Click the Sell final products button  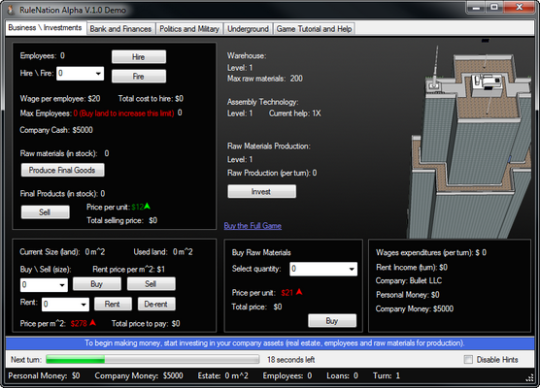pyautogui.click(x=45, y=212)
